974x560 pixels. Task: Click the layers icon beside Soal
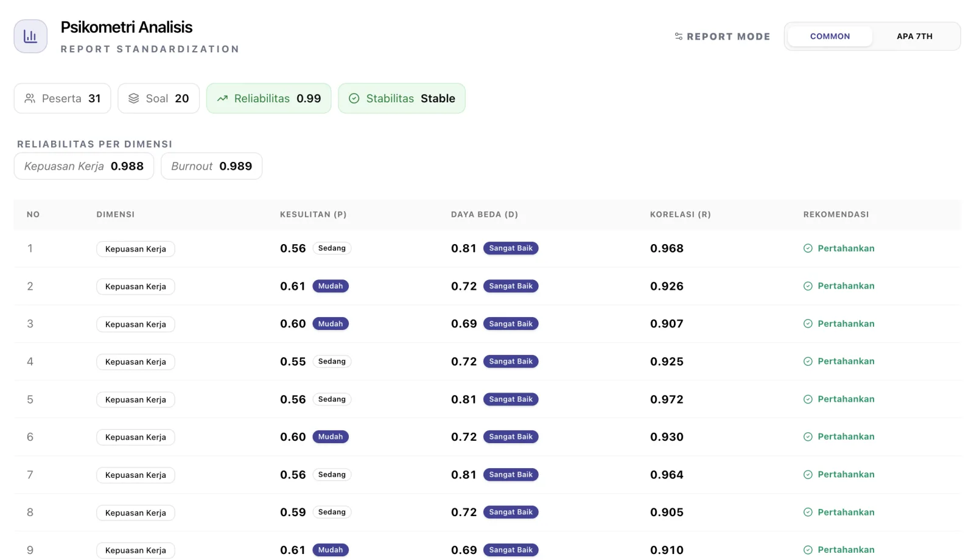[134, 99]
